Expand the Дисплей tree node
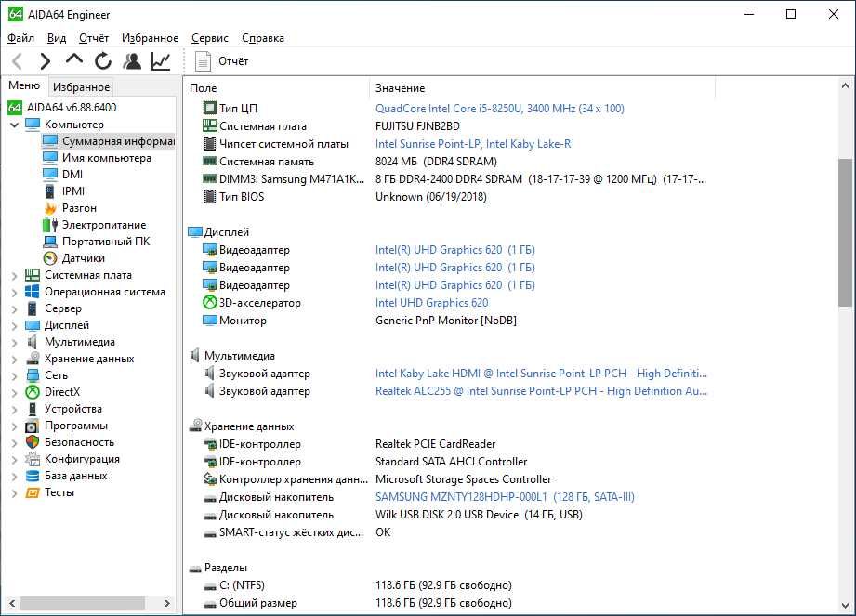This screenshot has height=616, width=856. tap(15, 326)
